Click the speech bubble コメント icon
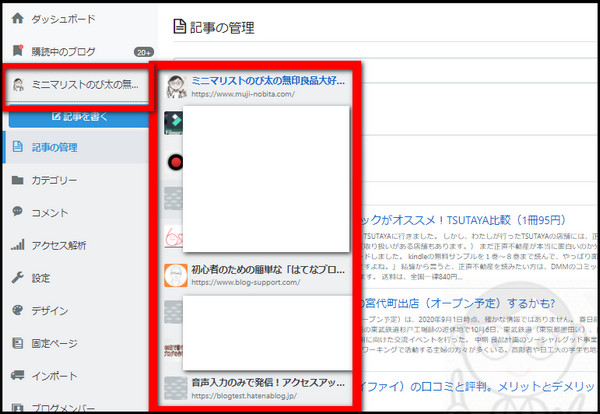The width and height of the screenshot is (600, 414). [x=18, y=212]
